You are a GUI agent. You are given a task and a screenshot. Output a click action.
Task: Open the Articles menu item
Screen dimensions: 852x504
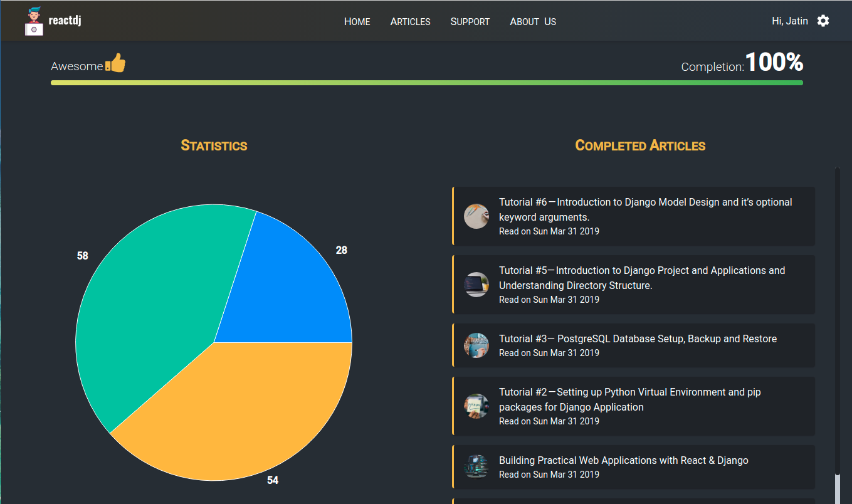click(410, 21)
